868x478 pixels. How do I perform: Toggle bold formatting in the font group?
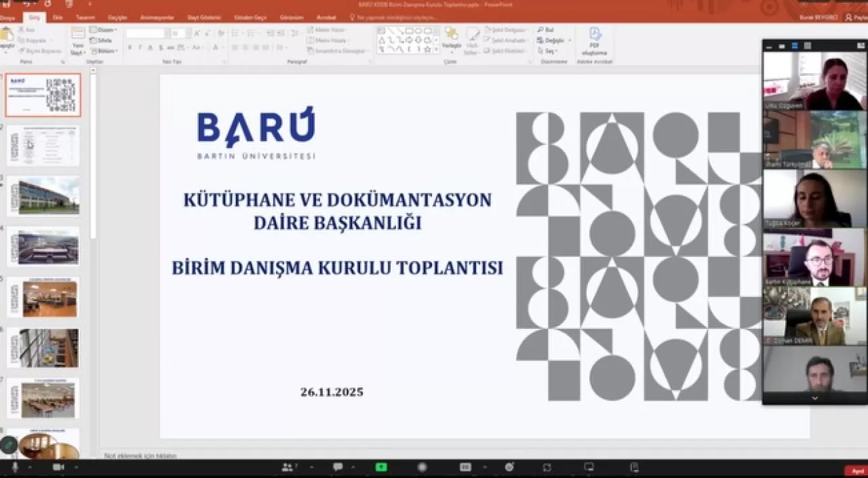coord(130,47)
